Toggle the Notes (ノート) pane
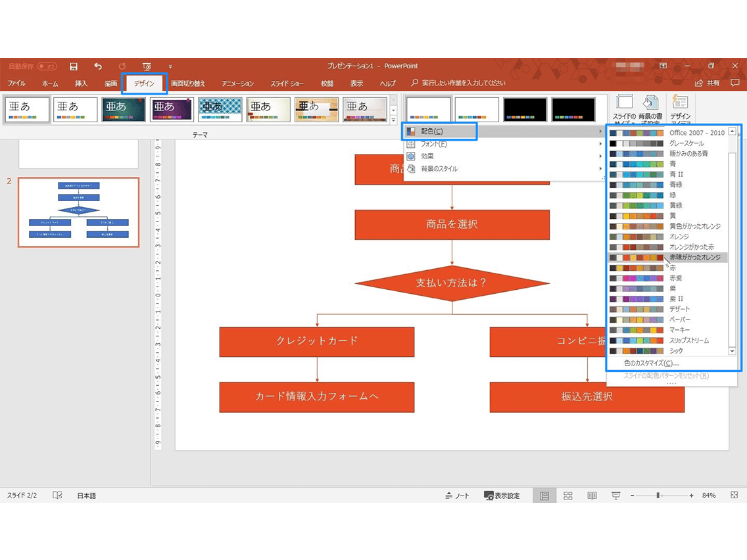Screen dimensions: 747x560 [x=458, y=496]
